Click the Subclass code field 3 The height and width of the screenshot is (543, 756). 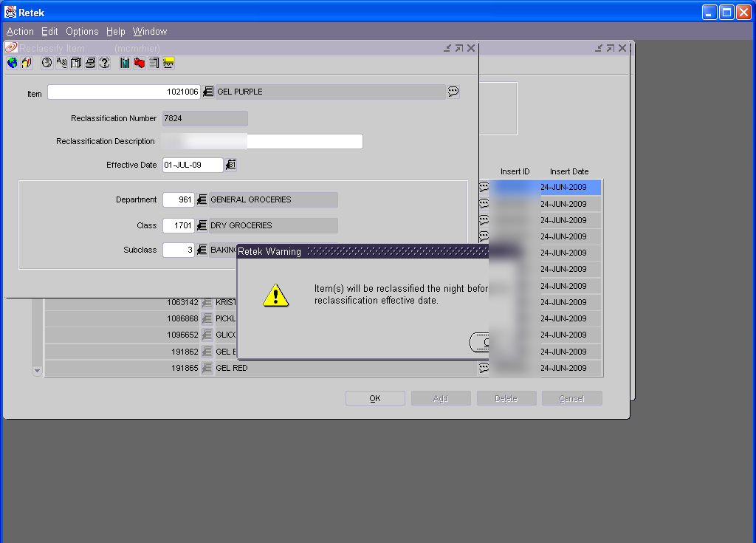tap(179, 250)
